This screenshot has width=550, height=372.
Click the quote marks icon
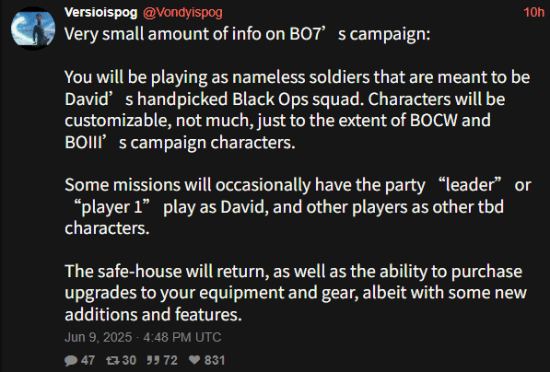[x=153, y=360]
